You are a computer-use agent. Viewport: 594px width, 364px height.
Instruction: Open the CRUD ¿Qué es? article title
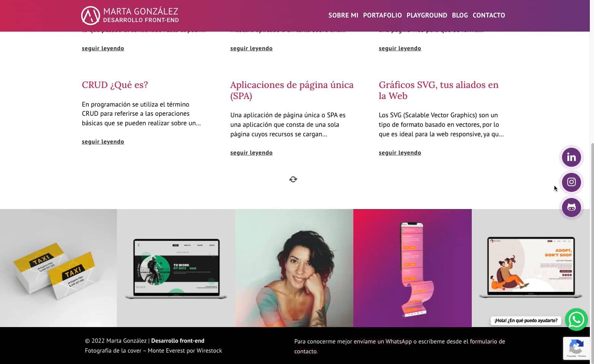(115, 85)
